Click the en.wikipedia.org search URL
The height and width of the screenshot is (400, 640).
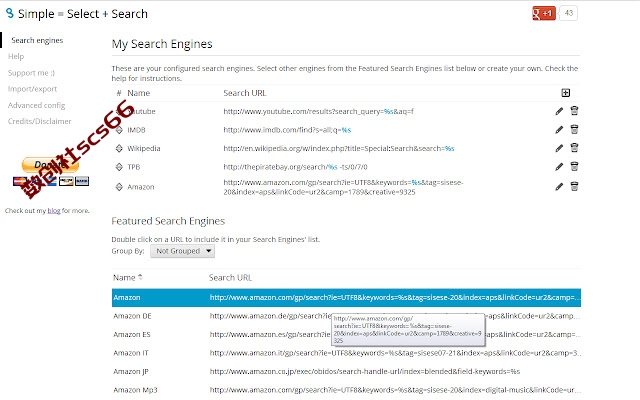pyautogui.click(x=339, y=148)
